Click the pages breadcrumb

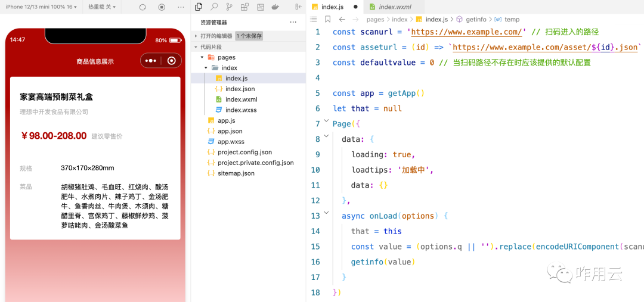pos(376,19)
